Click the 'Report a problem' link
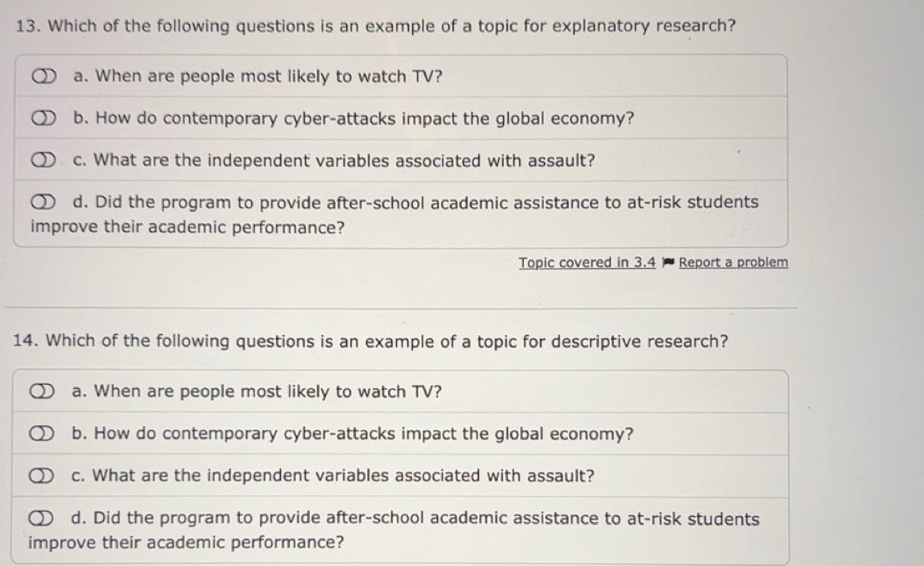 pyautogui.click(x=732, y=262)
